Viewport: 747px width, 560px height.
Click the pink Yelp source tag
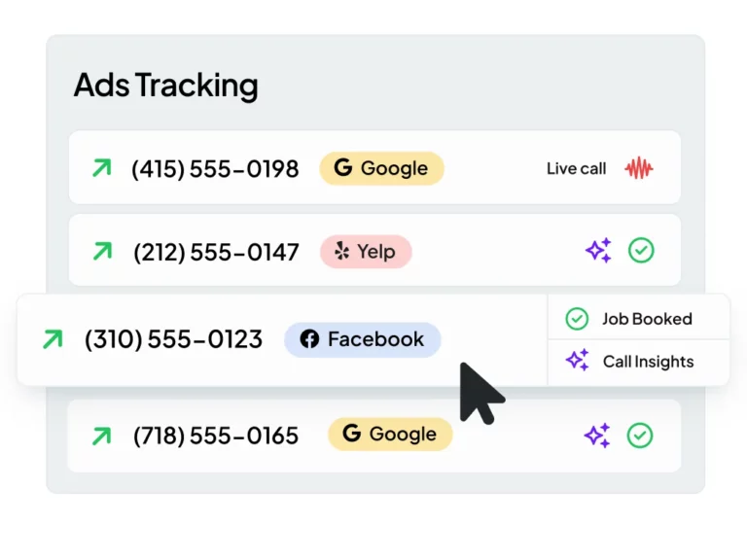[366, 252]
